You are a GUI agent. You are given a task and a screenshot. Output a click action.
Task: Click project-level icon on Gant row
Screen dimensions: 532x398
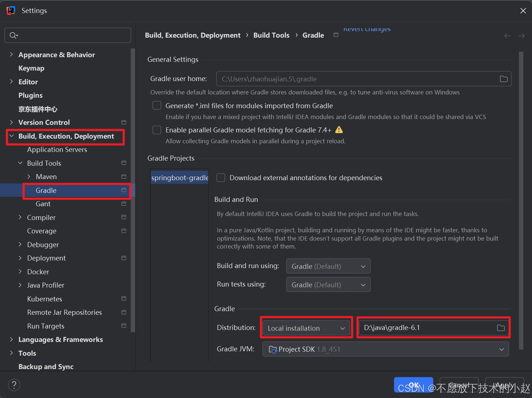click(124, 204)
